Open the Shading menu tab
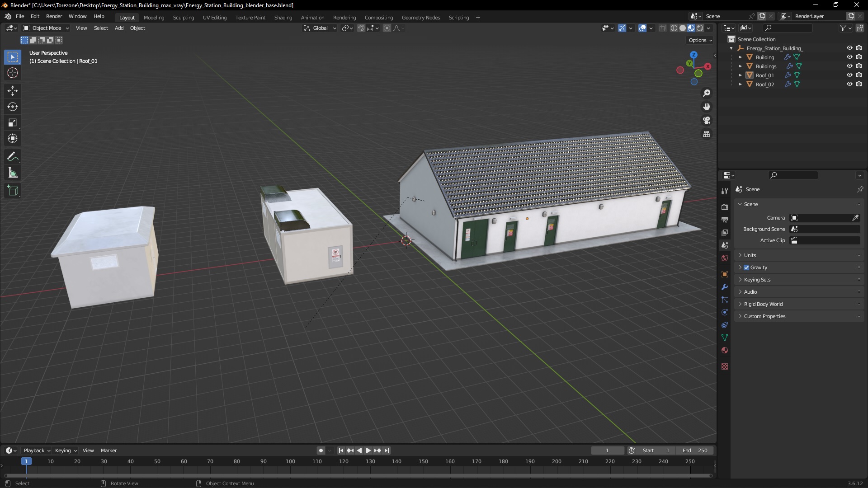868x488 pixels. [x=283, y=17]
